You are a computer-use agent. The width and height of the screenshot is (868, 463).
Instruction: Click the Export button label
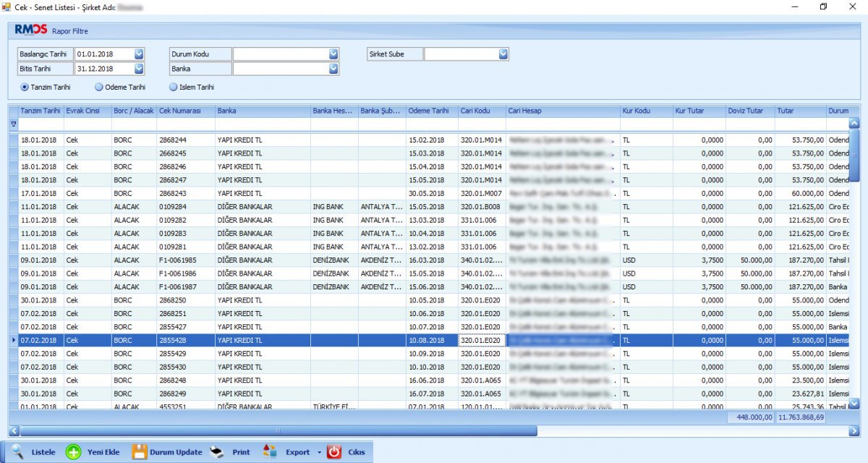tap(298, 452)
